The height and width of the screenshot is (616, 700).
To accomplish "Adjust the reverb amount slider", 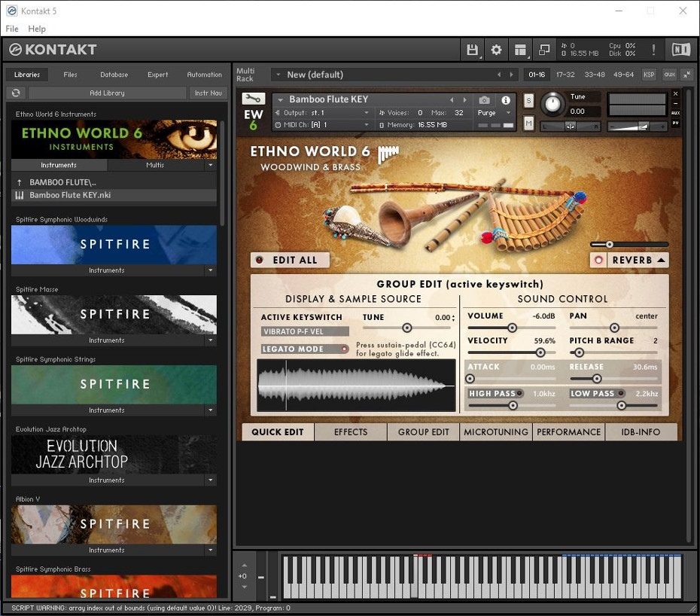I will coord(629,244).
